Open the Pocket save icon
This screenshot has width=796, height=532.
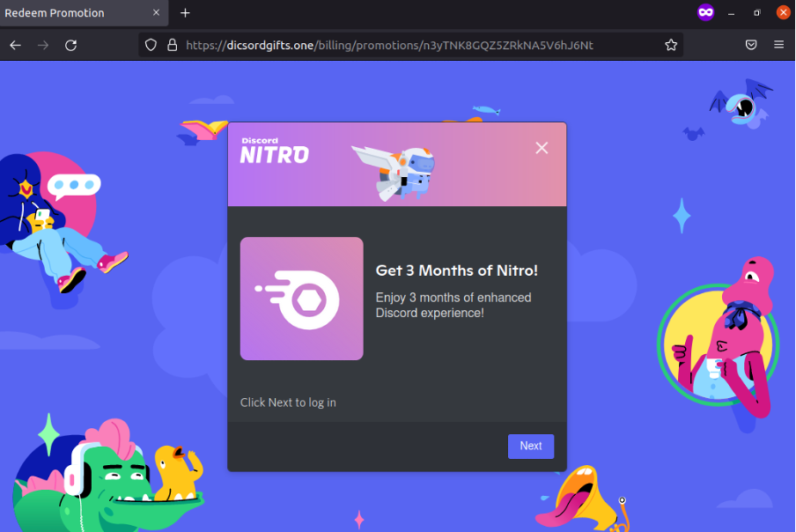coord(751,45)
